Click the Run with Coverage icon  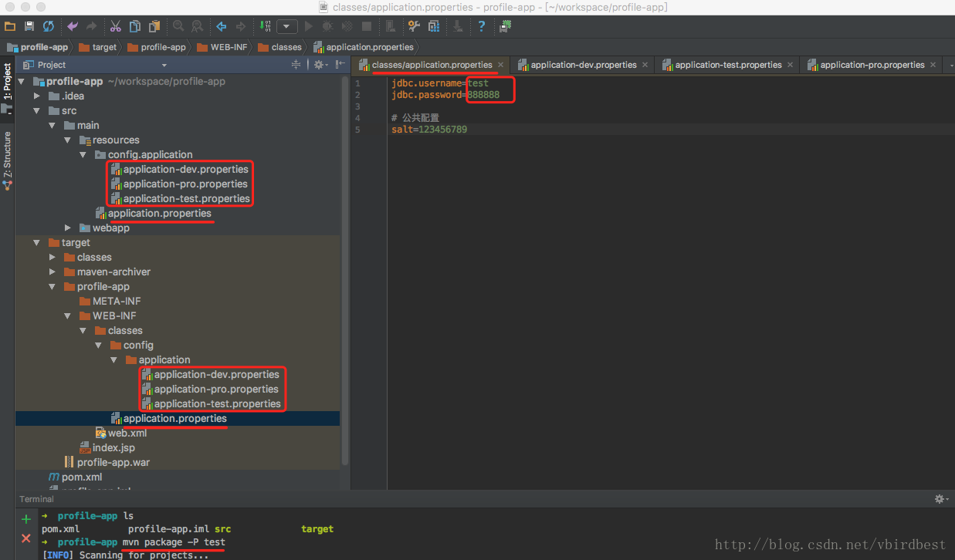click(x=347, y=26)
